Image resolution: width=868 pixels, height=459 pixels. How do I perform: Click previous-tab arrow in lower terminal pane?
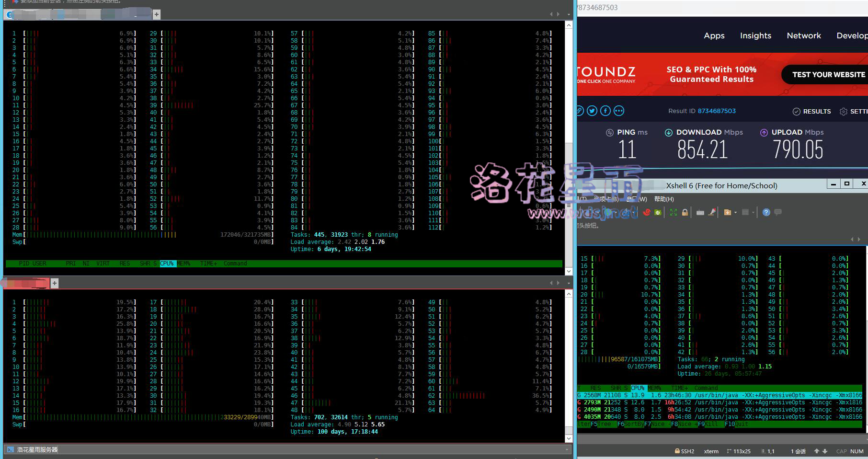(x=551, y=283)
